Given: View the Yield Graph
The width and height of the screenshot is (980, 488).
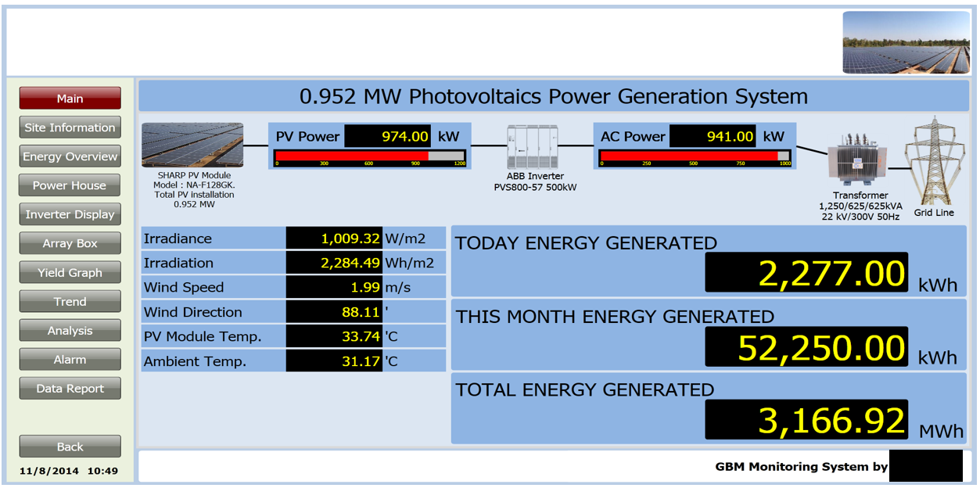Looking at the screenshot, I should tap(70, 273).
